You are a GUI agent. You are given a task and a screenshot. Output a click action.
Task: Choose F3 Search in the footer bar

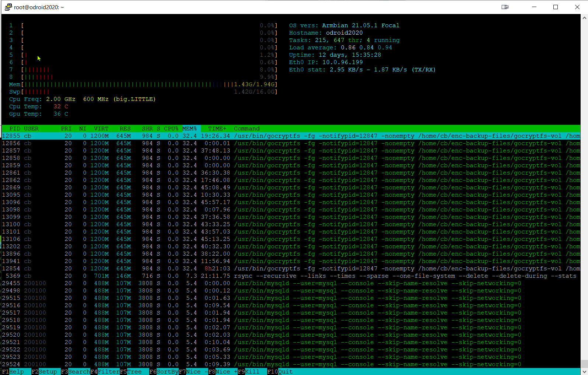click(x=76, y=372)
